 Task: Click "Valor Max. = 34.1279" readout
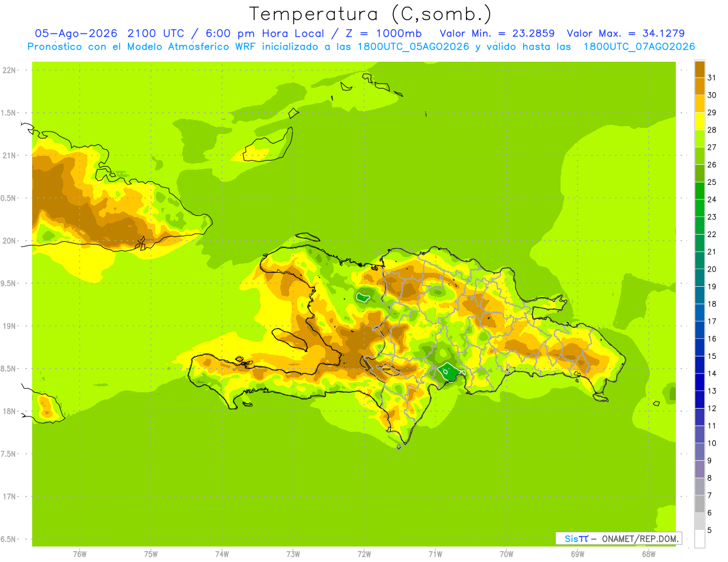(x=625, y=33)
